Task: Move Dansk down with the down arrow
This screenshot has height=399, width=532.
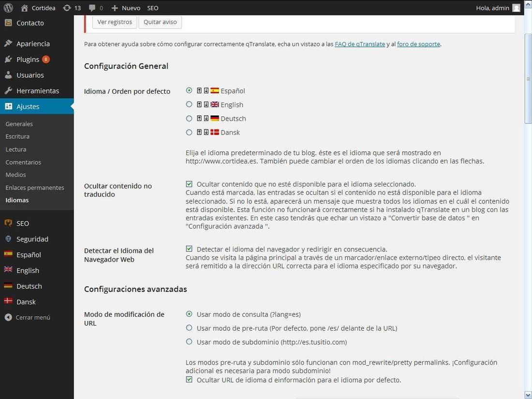Action: coord(206,133)
